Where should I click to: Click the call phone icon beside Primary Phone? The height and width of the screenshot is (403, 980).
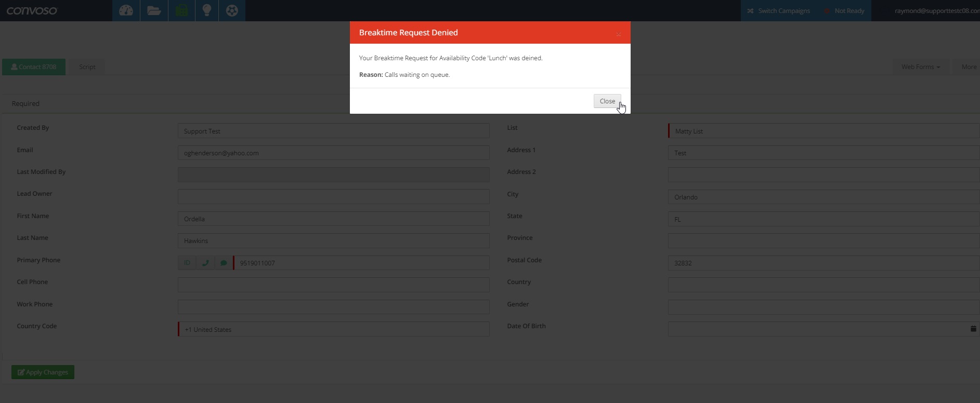pyautogui.click(x=205, y=263)
